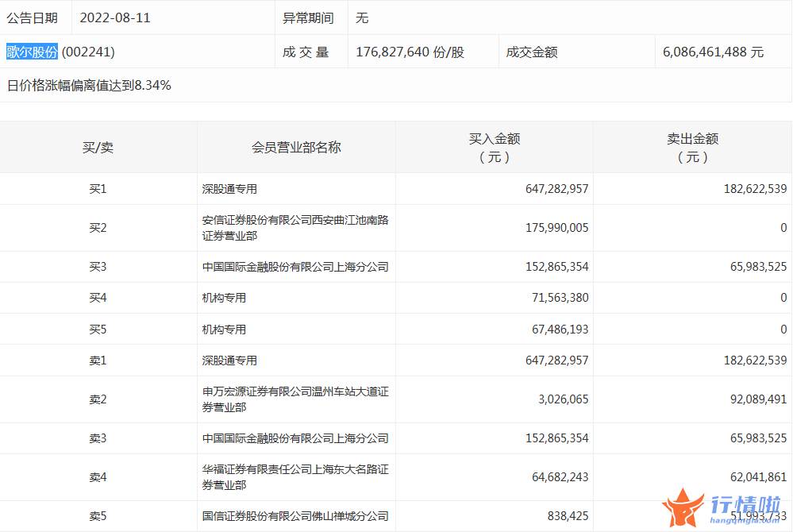Click sell amount 62,041,861
Viewport: 793px width, 532px height.
758,477
